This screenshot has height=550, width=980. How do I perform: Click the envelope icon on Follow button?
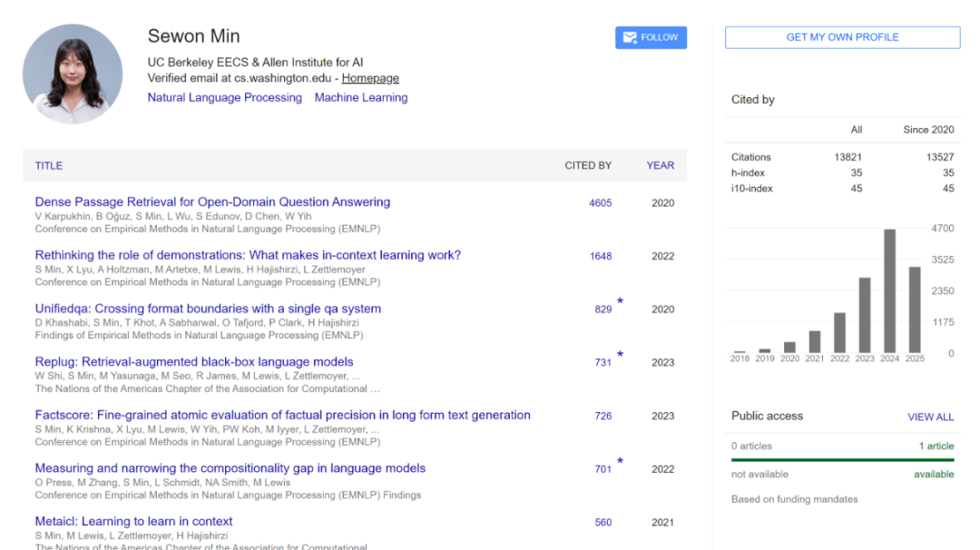click(630, 37)
